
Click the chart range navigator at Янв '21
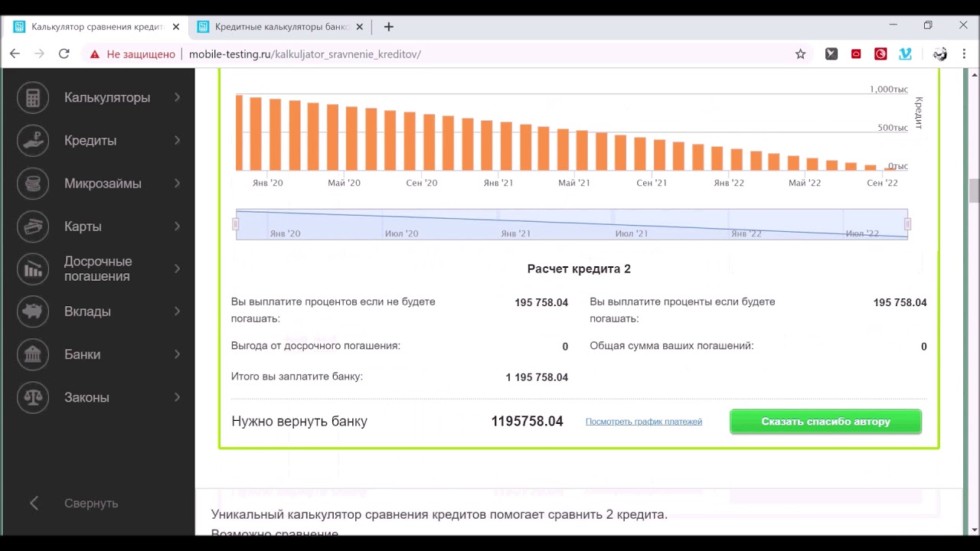(515, 233)
